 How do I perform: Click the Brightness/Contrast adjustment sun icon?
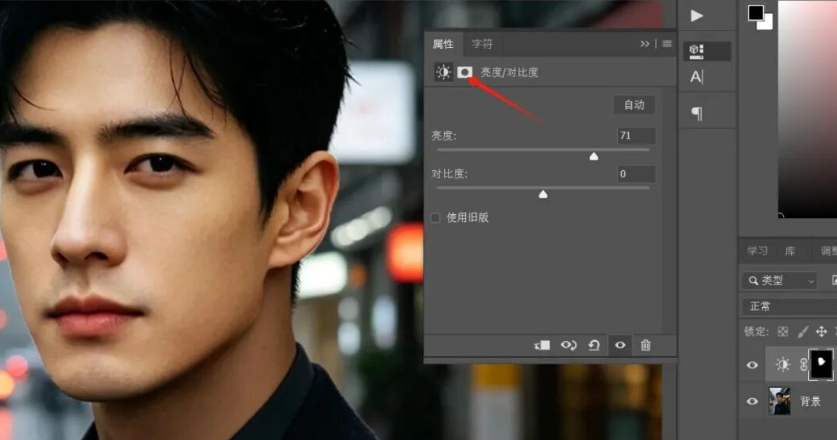pos(443,72)
